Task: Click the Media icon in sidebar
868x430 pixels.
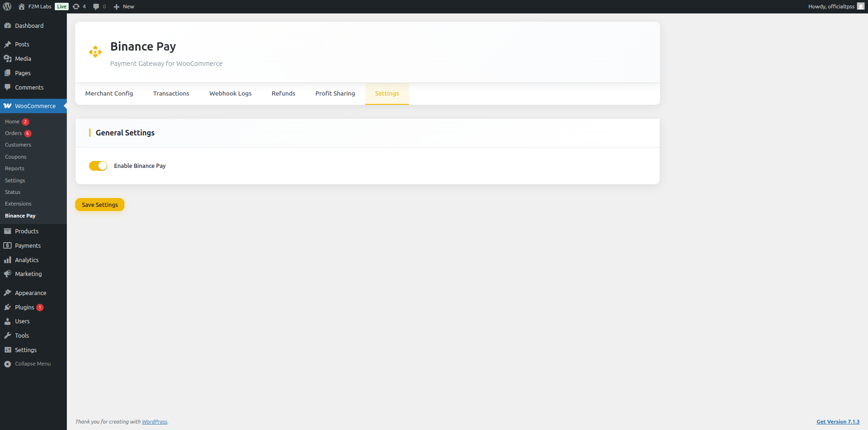Action: click(7, 58)
